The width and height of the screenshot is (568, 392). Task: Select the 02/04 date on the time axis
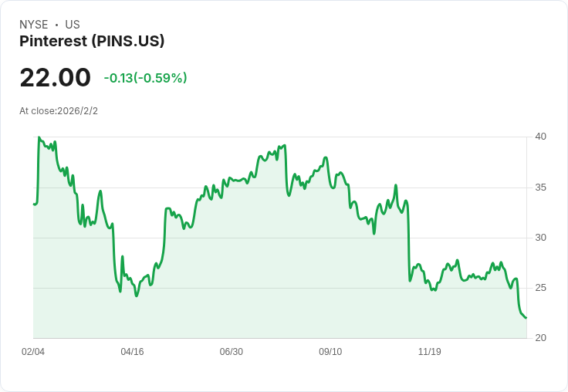point(33,352)
